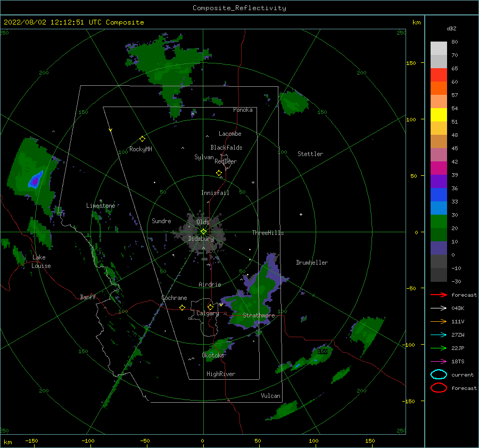
Task: Click the red forecast ellipse icon
Action: 439,388
